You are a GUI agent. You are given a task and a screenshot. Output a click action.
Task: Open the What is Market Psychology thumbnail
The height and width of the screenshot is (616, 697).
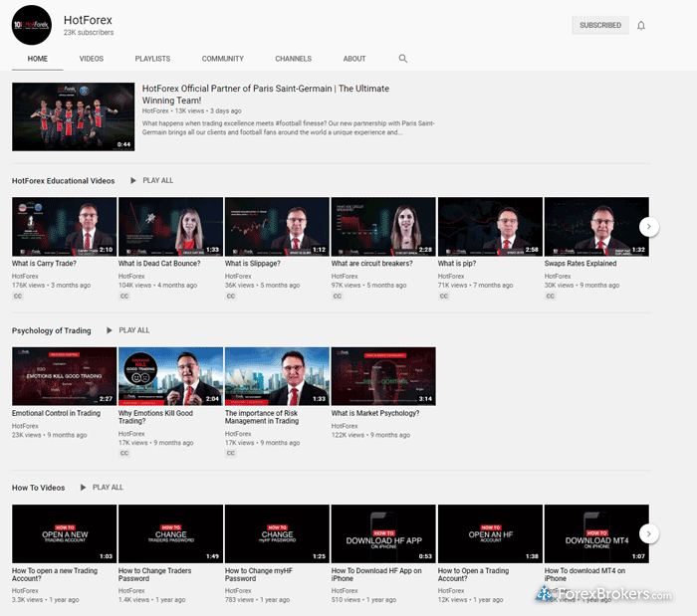point(383,376)
